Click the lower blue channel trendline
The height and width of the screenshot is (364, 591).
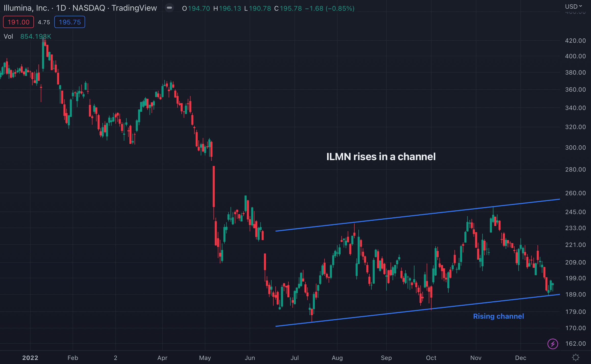click(382, 314)
